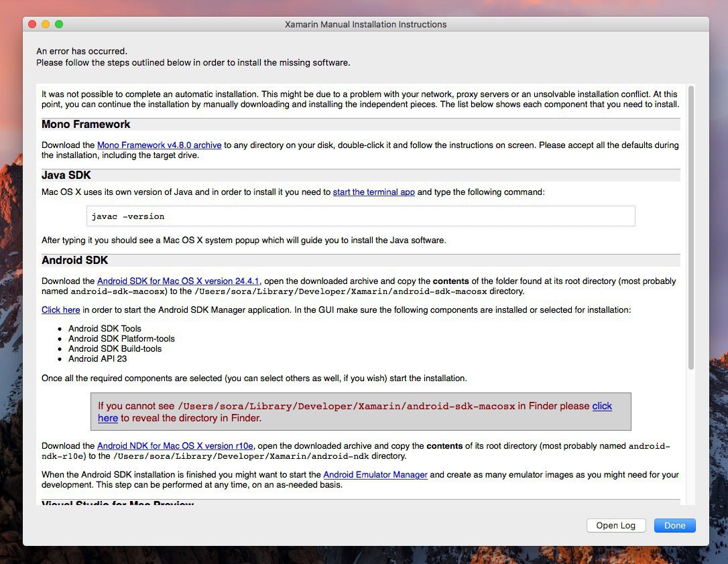The height and width of the screenshot is (564, 728).
Task: Click the red-box link to reveal directory in Finder
Action: click(x=601, y=406)
